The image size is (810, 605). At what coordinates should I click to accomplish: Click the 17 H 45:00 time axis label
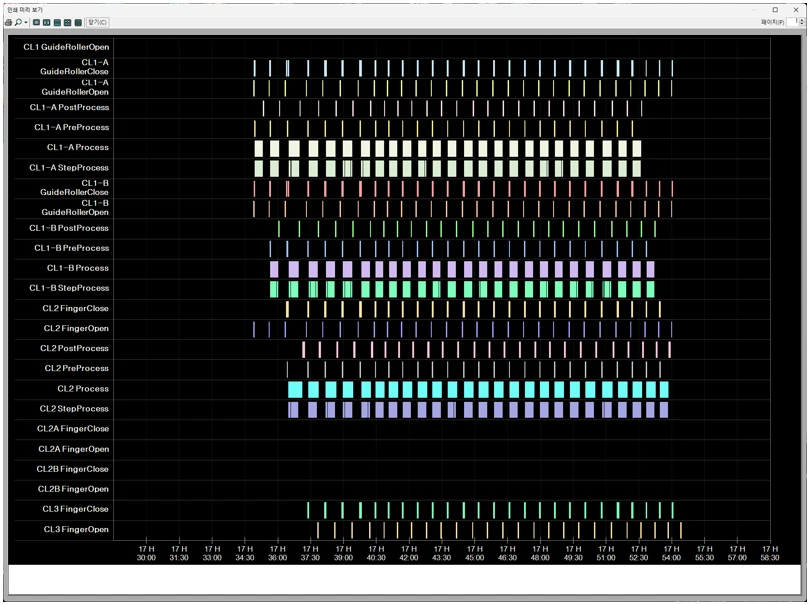475,553
